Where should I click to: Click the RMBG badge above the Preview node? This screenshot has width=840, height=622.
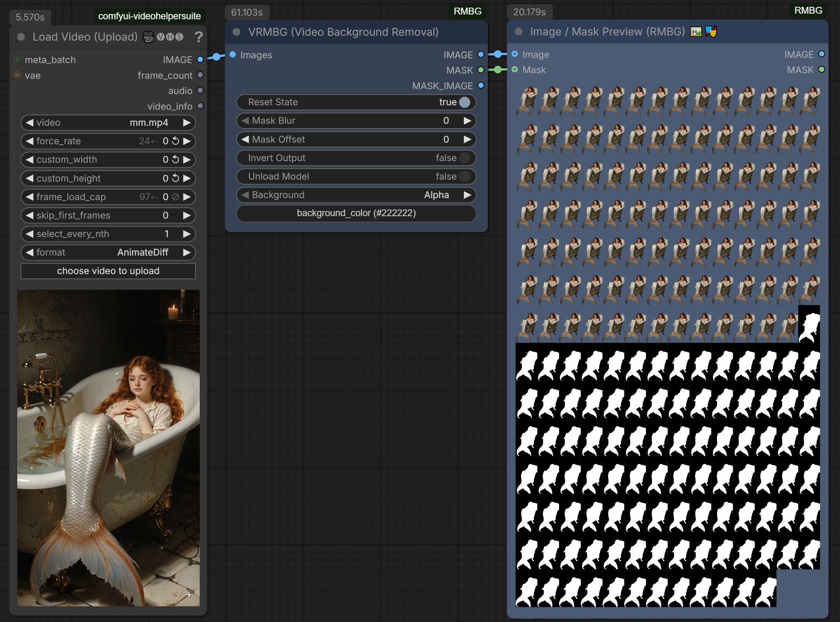click(808, 10)
